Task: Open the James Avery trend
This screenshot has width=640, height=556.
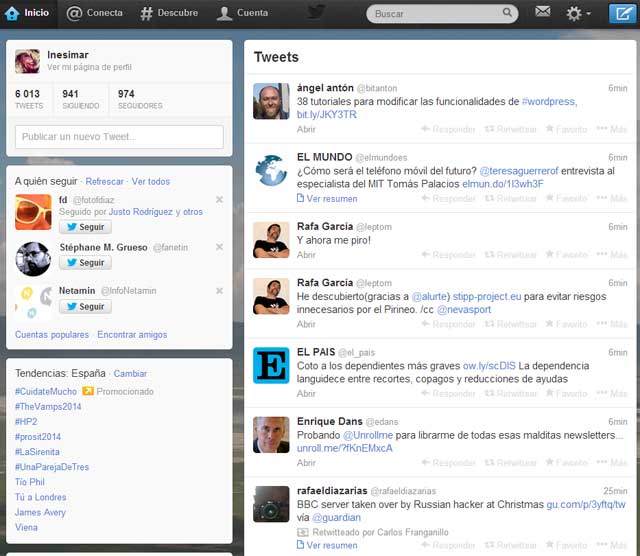Action: coord(40,512)
